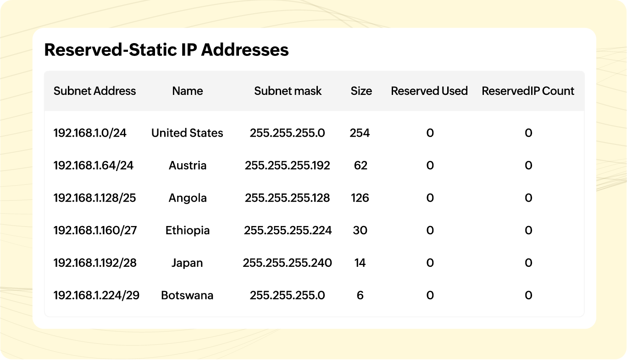Select the Ethiopia row name

(x=187, y=230)
